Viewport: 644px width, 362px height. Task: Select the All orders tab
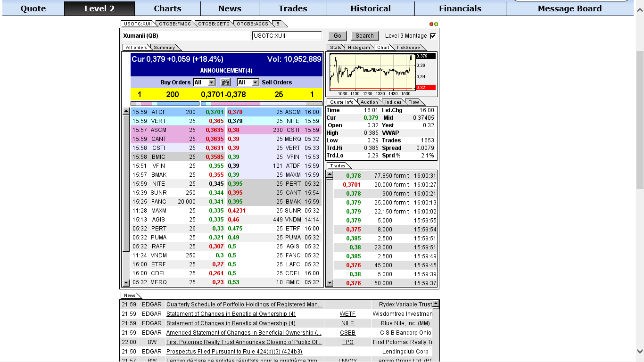pos(136,48)
